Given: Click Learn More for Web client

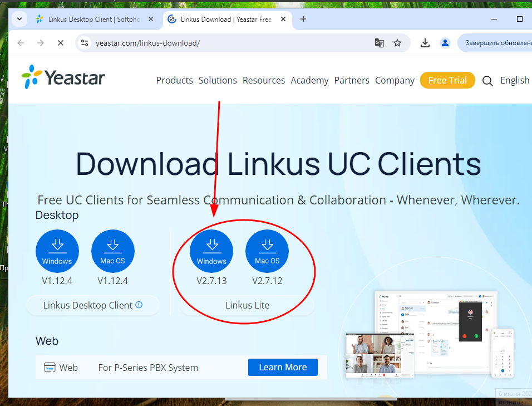Looking at the screenshot, I should [x=283, y=368].
